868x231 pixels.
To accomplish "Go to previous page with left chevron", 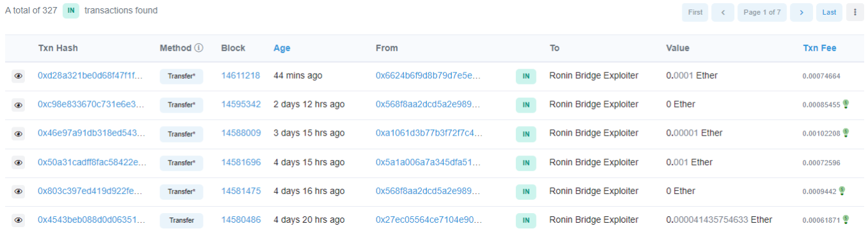I will 723,12.
